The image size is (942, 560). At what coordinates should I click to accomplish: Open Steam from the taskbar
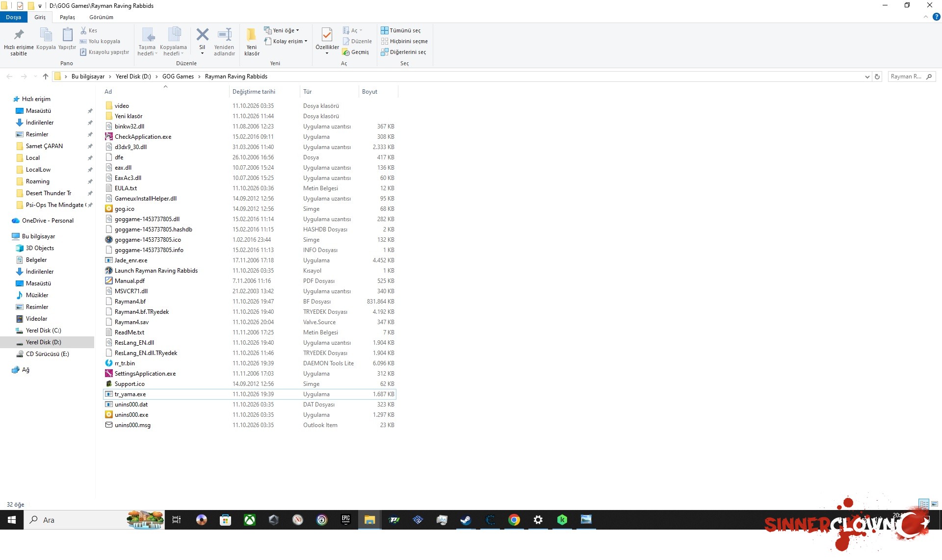(x=466, y=520)
